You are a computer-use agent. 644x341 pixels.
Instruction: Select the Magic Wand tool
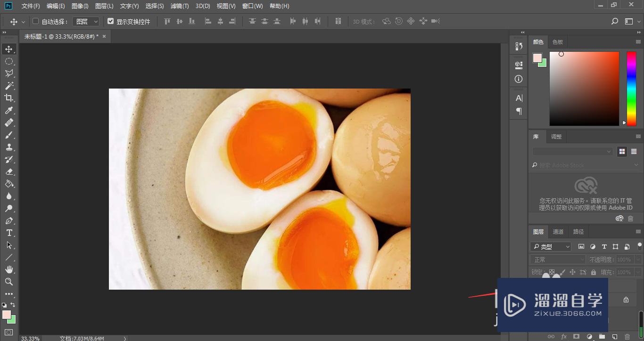coord(9,86)
